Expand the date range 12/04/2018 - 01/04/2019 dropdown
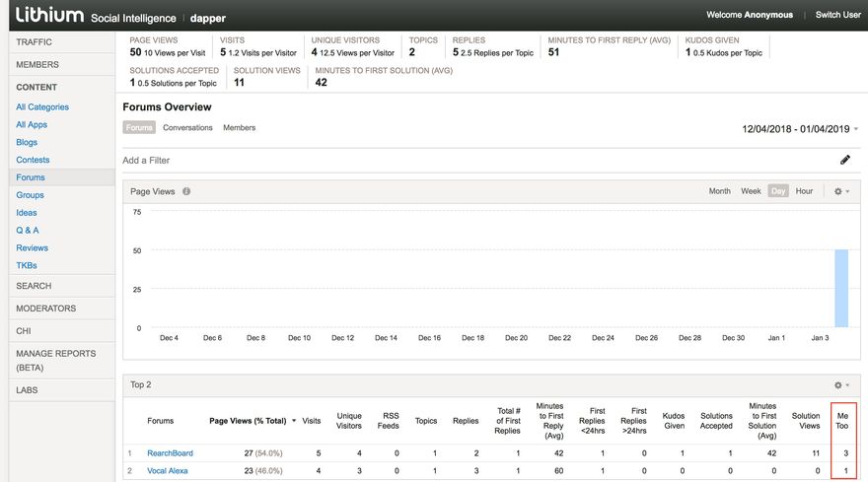868x482 pixels. 800,129
